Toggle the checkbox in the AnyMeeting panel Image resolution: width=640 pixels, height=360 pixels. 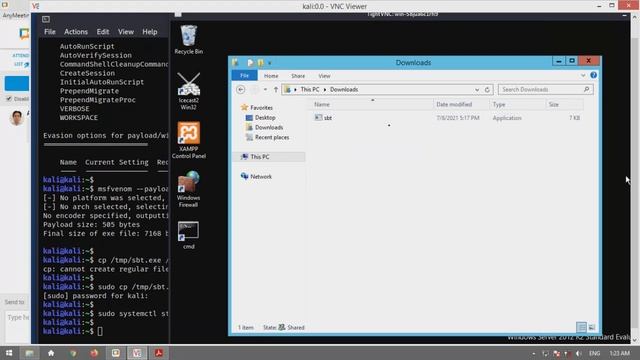click(x=9, y=99)
